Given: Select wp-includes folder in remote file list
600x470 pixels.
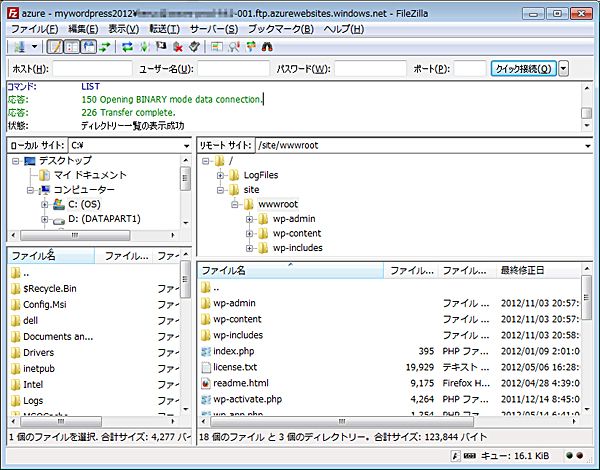Looking at the screenshot, I should pos(390,335).
